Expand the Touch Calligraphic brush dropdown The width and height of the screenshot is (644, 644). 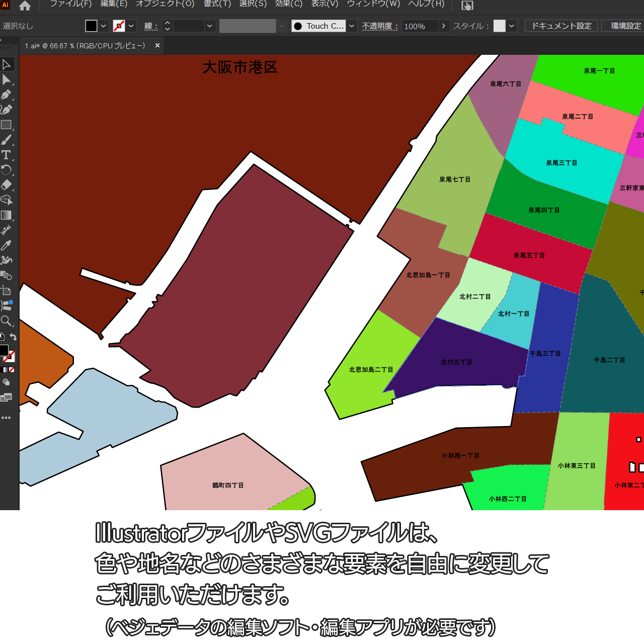pos(352,26)
